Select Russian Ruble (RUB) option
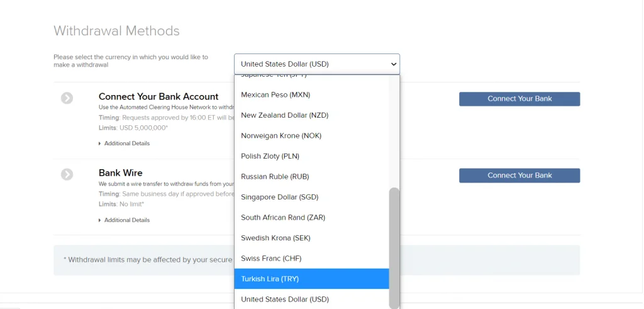644x309 pixels. pyautogui.click(x=275, y=177)
